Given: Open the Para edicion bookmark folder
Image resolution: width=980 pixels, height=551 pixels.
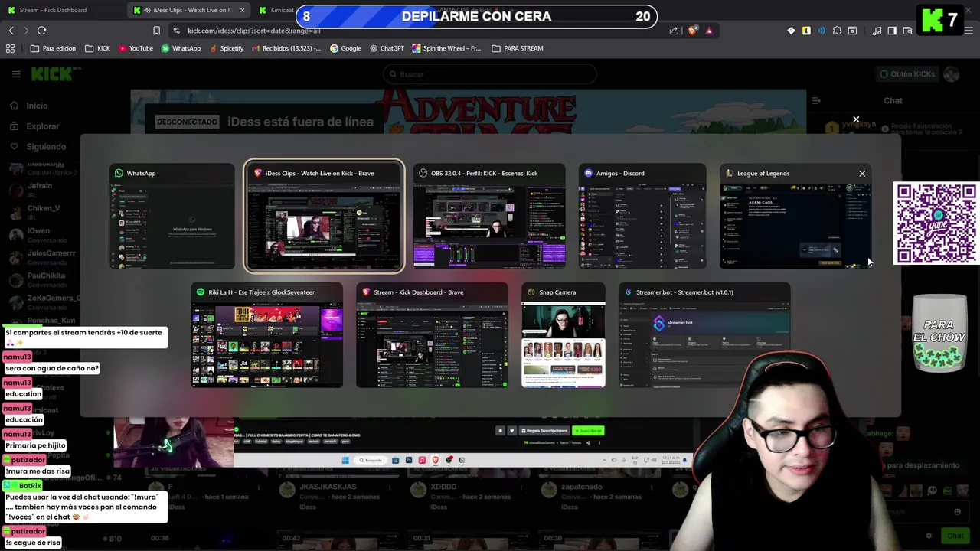Looking at the screenshot, I should tap(53, 48).
